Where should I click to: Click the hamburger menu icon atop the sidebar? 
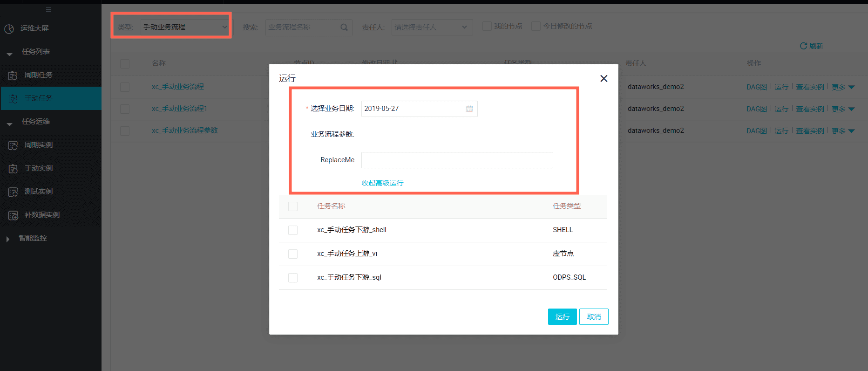click(x=48, y=10)
